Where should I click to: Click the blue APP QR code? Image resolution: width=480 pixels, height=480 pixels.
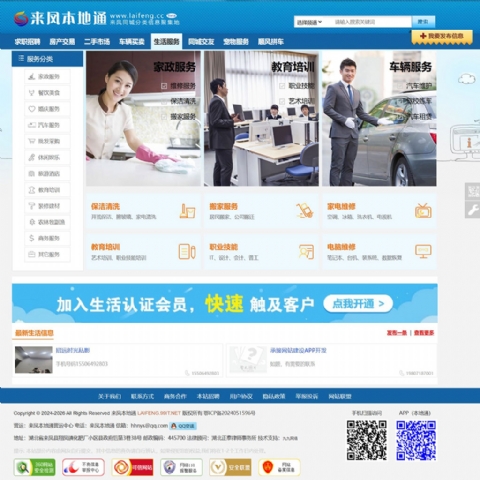click(x=416, y=440)
